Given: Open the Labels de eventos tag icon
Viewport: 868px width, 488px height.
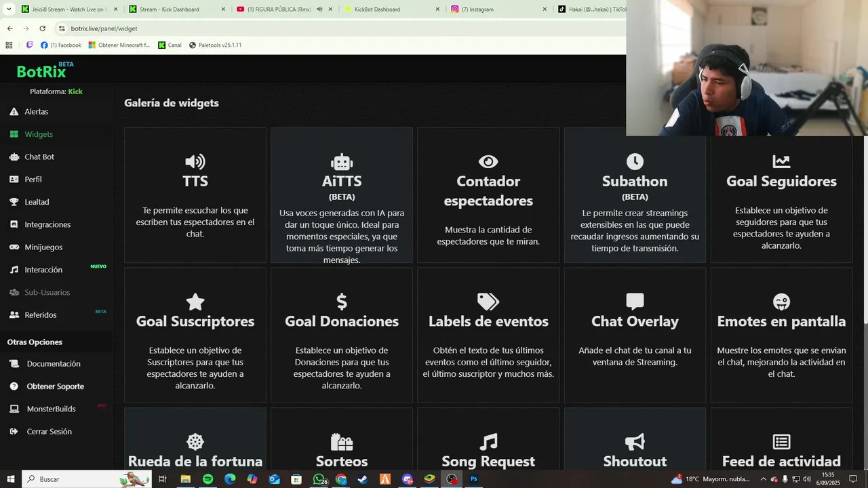Looking at the screenshot, I should (x=488, y=302).
